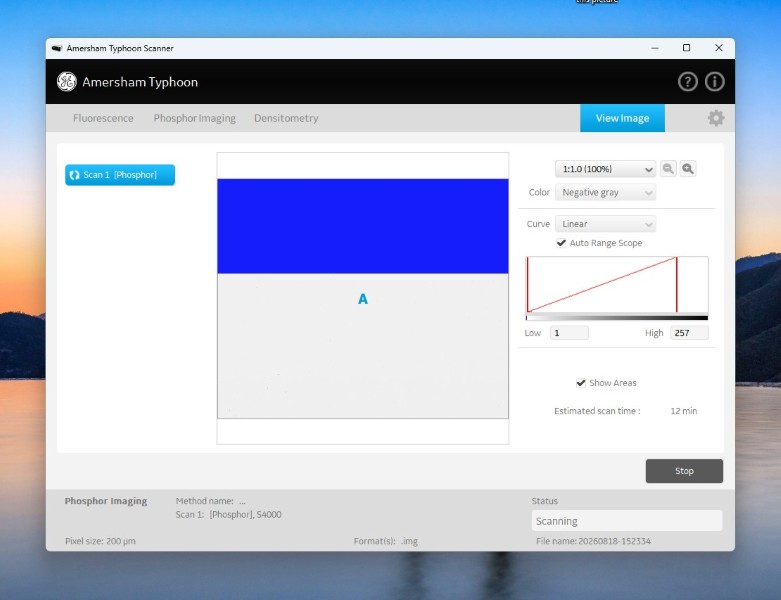The height and width of the screenshot is (600, 781).
Task: Switch to the Densitometry tab
Action: [x=286, y=118]
